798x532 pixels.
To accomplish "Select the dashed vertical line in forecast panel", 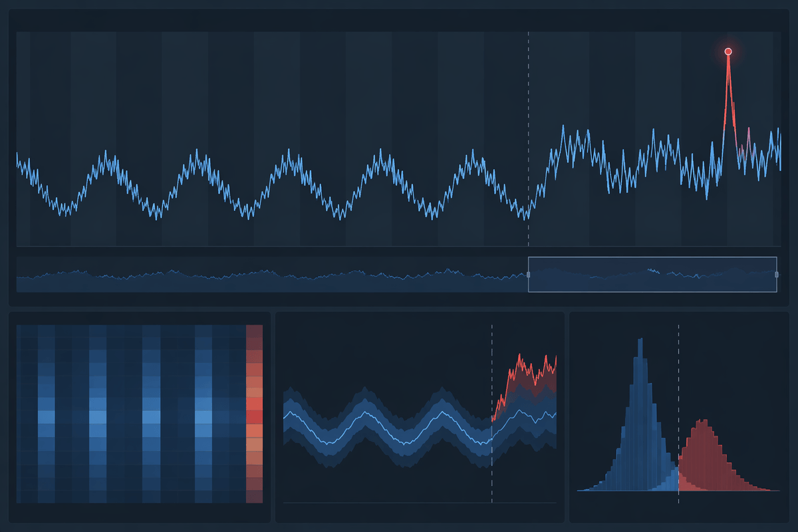I will click(491, 414).
